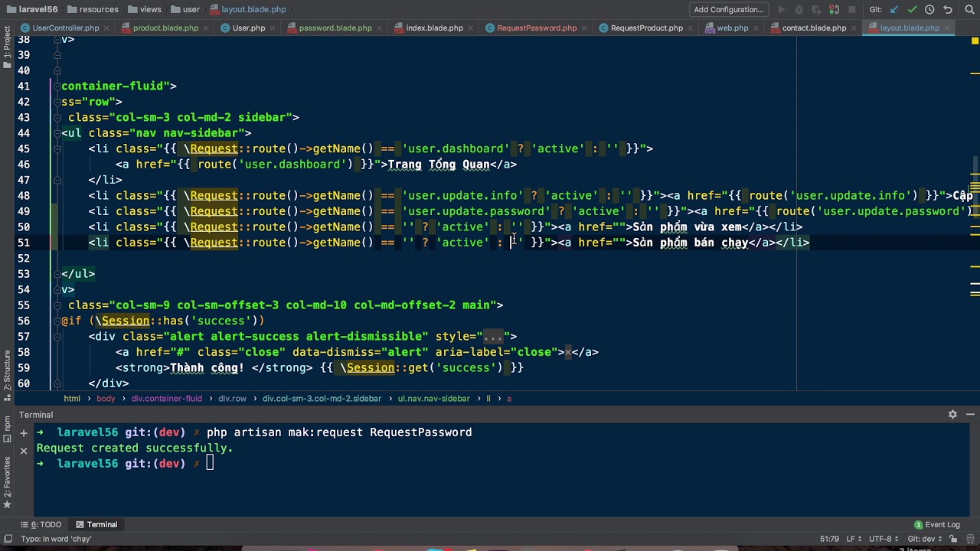Click the 51:79 cursor position indicator
This screenshot has width=980, height=551.
(829, 539)
